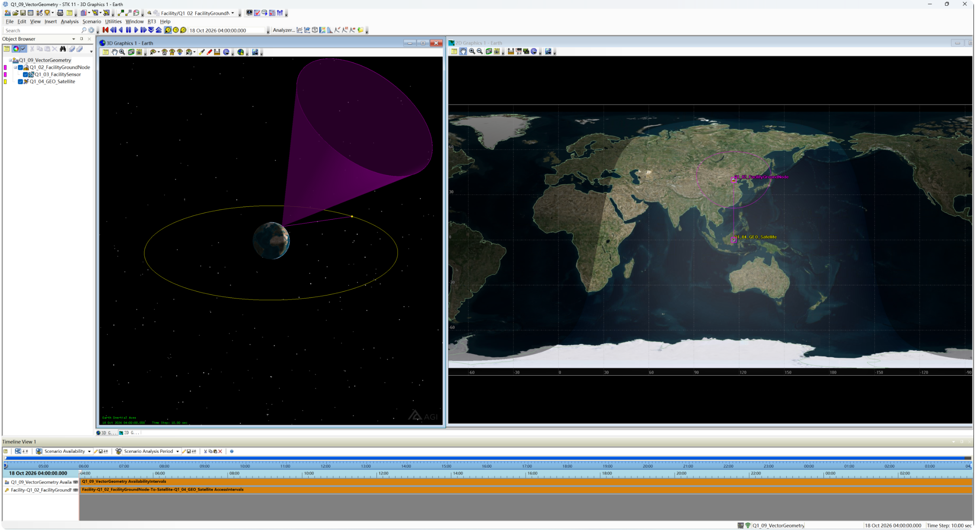
Task: Collapse the Q1_09_VectorGeometry tree node
Action: [10, 61]
